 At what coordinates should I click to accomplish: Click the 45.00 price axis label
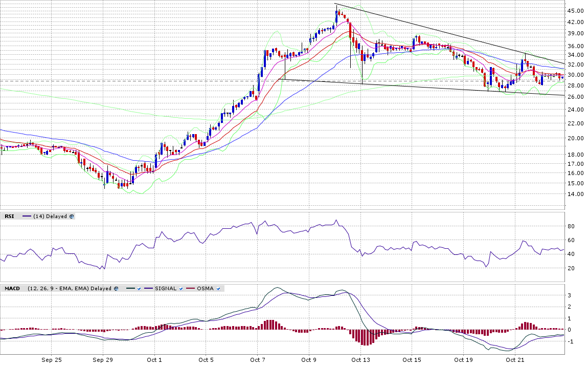(576, 11)
